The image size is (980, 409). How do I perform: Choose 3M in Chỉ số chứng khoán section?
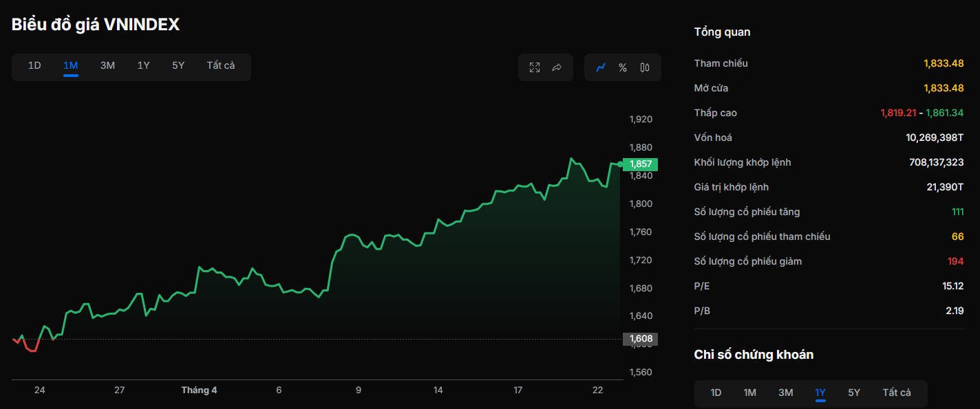point(785,393)
